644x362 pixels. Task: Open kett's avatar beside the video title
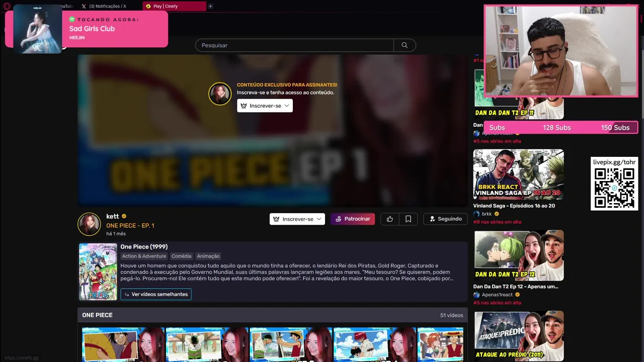click(89, 224)
